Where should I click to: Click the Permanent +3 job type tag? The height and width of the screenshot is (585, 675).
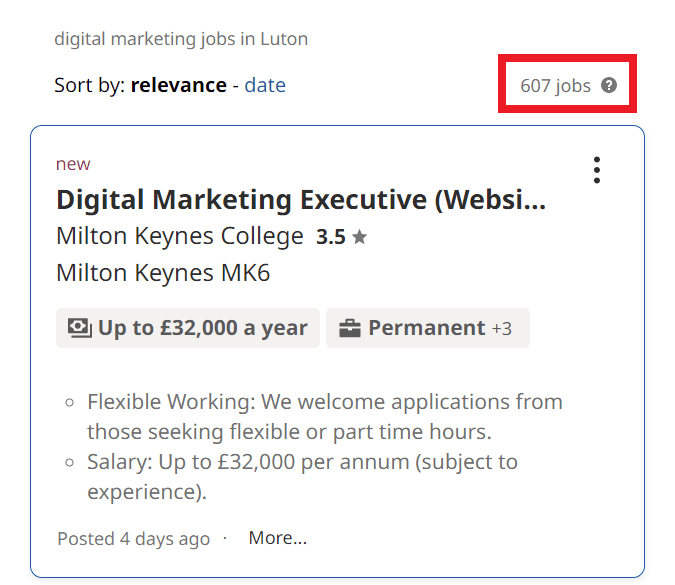coord(427,328)
